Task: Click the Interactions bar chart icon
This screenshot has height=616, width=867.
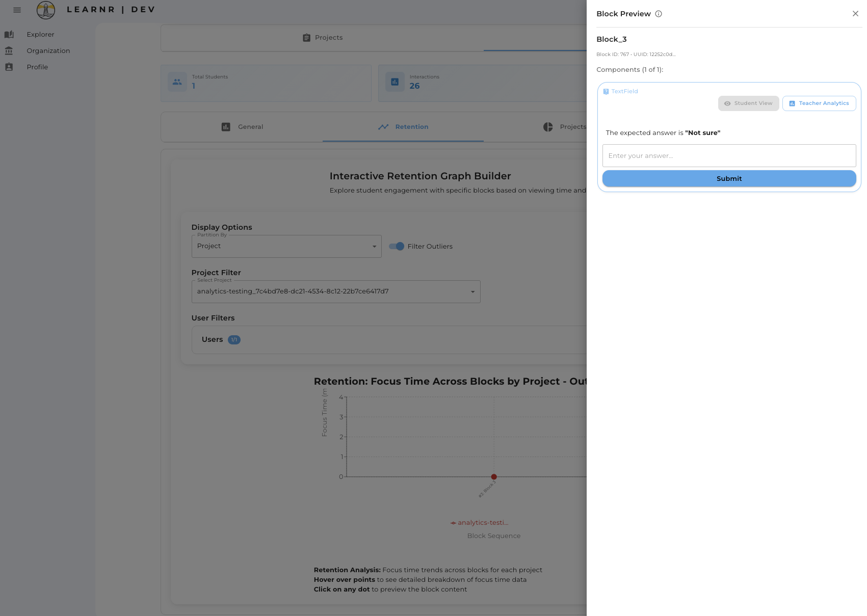Action: [395, 82]
